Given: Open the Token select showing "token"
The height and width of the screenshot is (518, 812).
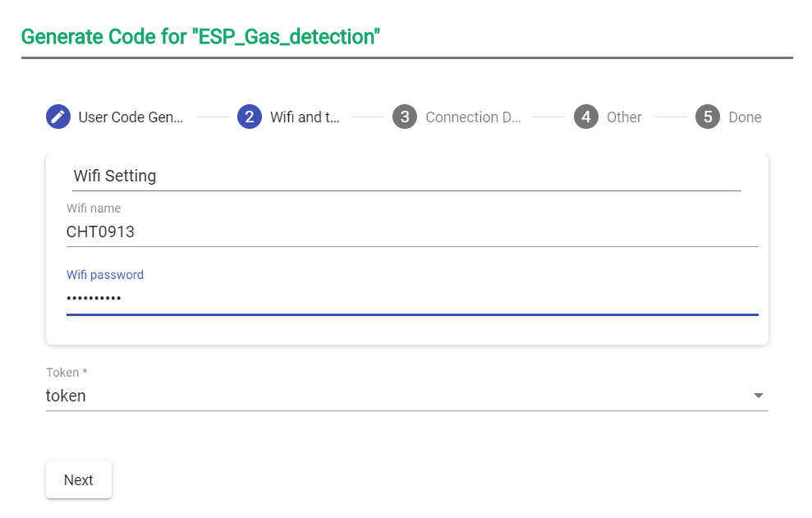Looking at the screenshot, I should (x=394, y=396).
